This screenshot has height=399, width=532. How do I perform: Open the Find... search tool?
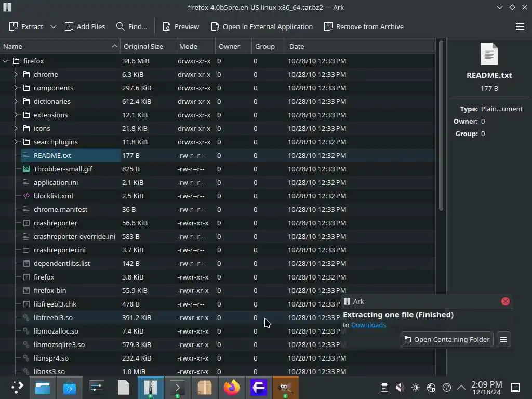click(x=131, y=26)
